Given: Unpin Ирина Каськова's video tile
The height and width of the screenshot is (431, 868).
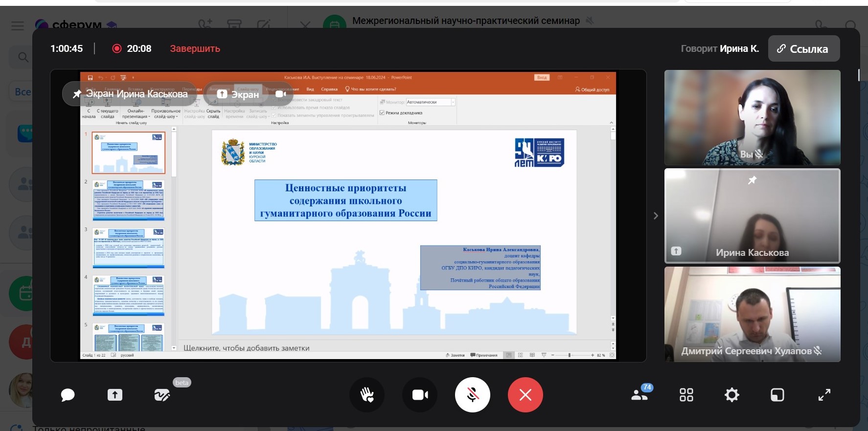Looking at the screenshot, I should 753,180.
